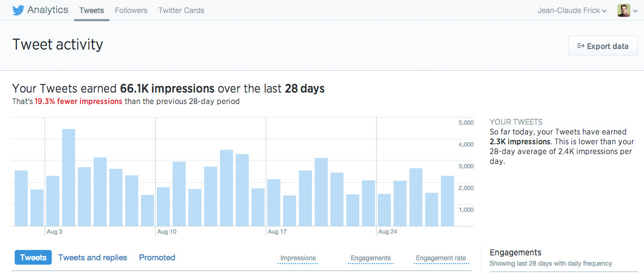
Task: Open the chevron next to the avatar
Action: click(635, 11)
